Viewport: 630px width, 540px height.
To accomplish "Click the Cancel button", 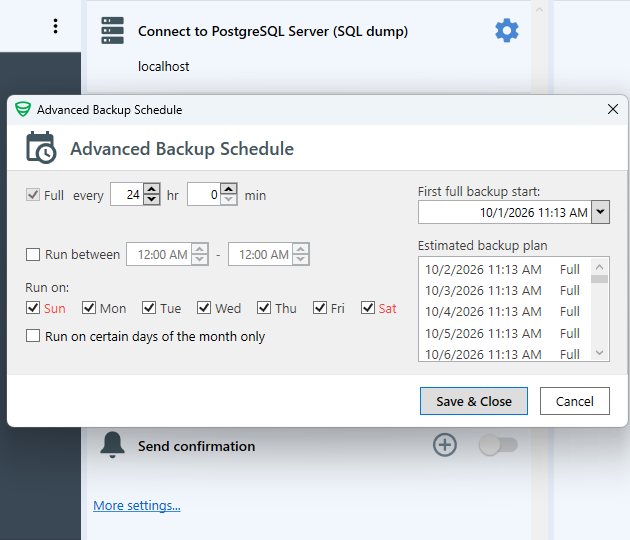I will (575, 401).
